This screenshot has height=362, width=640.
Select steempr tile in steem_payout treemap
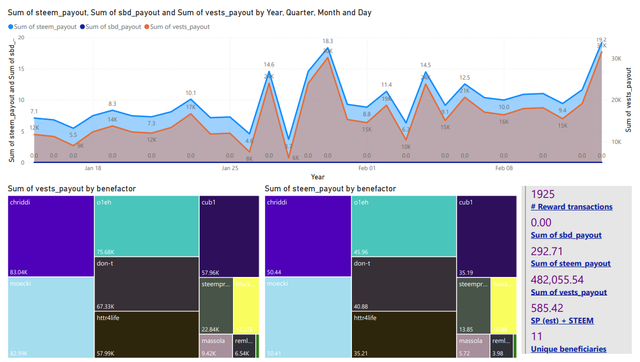point(473,306)
